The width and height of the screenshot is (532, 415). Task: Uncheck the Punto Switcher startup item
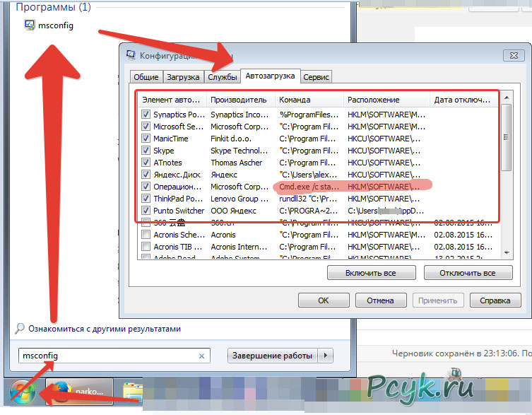(x=146, y=211)
